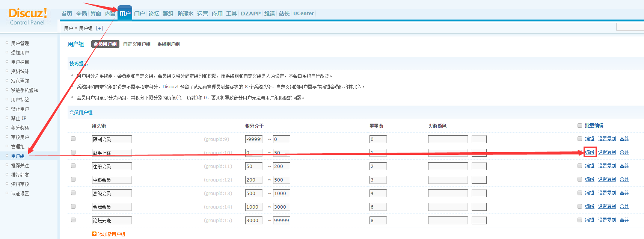Click the orange plus icon to add new user group

pos(94,234)
